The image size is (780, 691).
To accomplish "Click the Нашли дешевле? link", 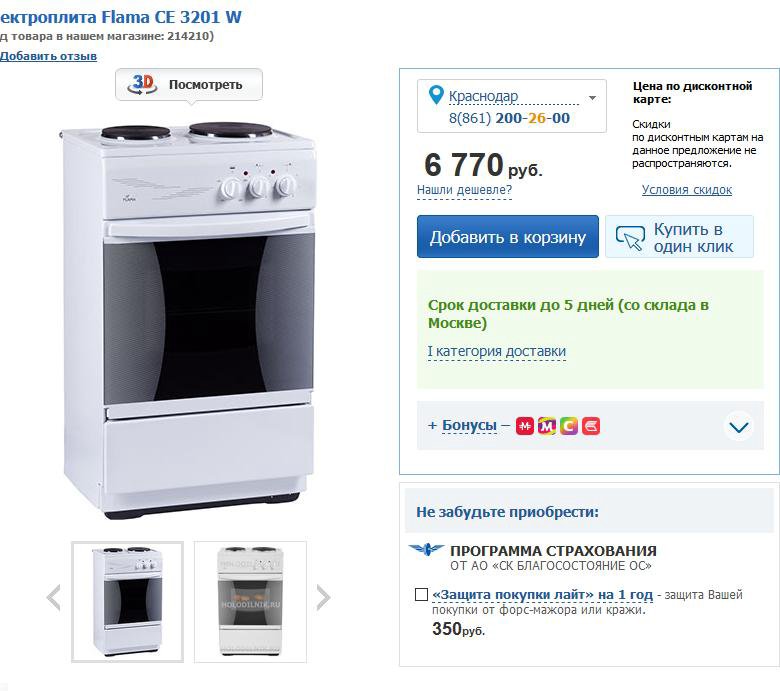I will 464,190.
